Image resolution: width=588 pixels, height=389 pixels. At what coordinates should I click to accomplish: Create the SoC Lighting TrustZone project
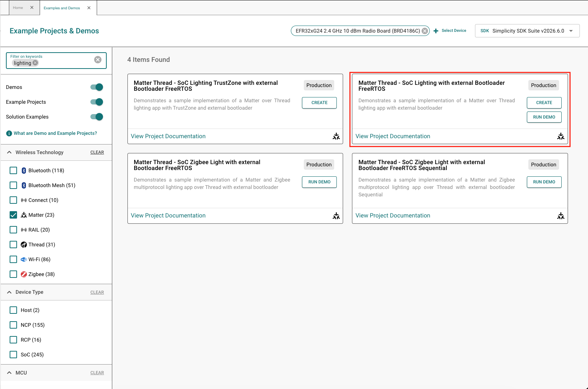(x=319, y=103)
